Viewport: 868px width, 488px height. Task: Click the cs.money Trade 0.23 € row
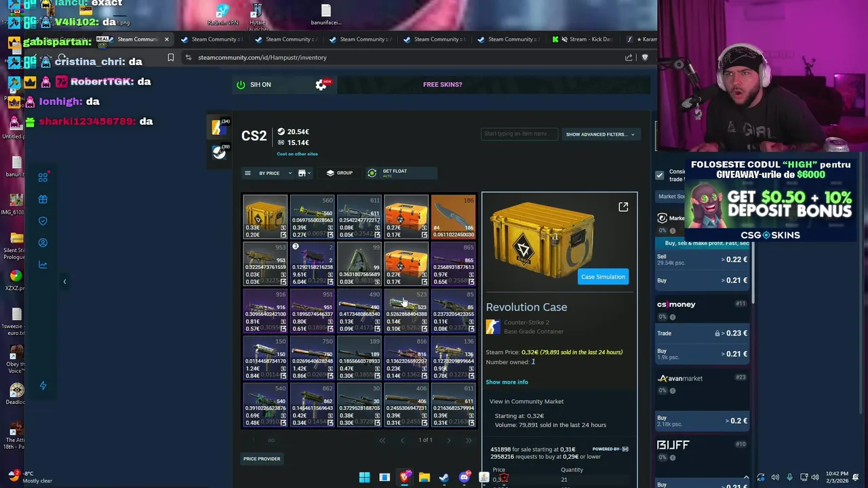pos(702,333)
